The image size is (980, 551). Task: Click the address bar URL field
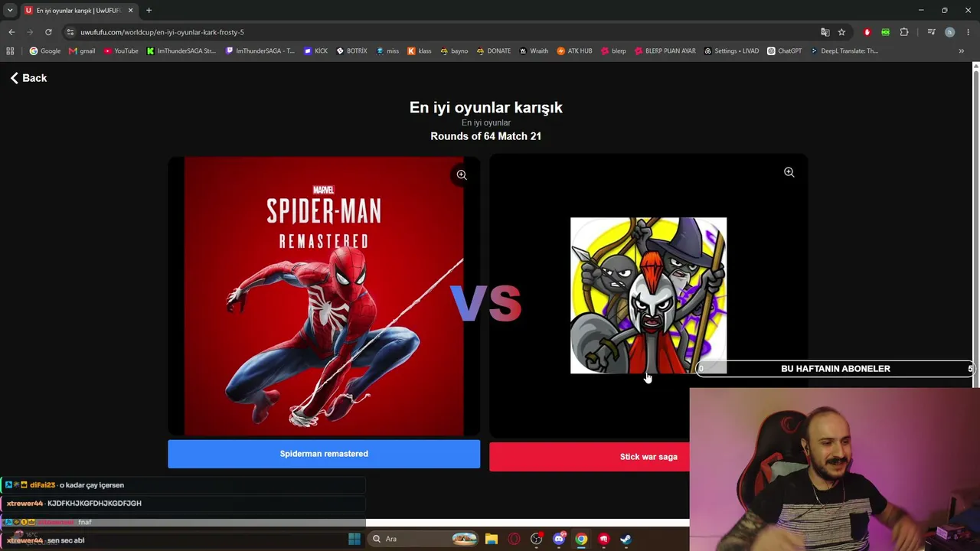pos(444,32)
